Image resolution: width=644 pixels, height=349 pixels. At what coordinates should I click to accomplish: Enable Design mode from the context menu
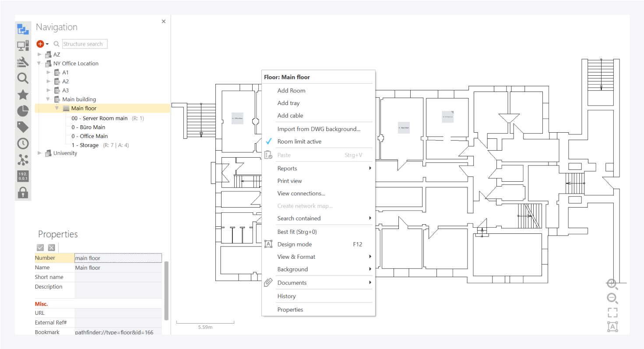pos(294,244)
